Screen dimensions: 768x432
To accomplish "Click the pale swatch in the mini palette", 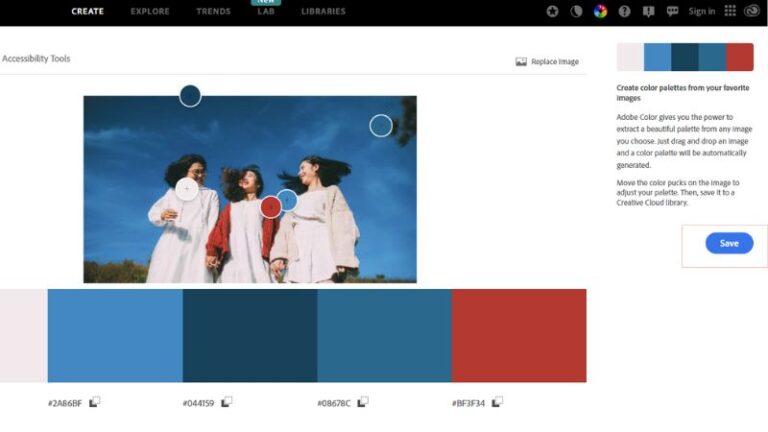I will pyautogui.click(x=630, y=57).
